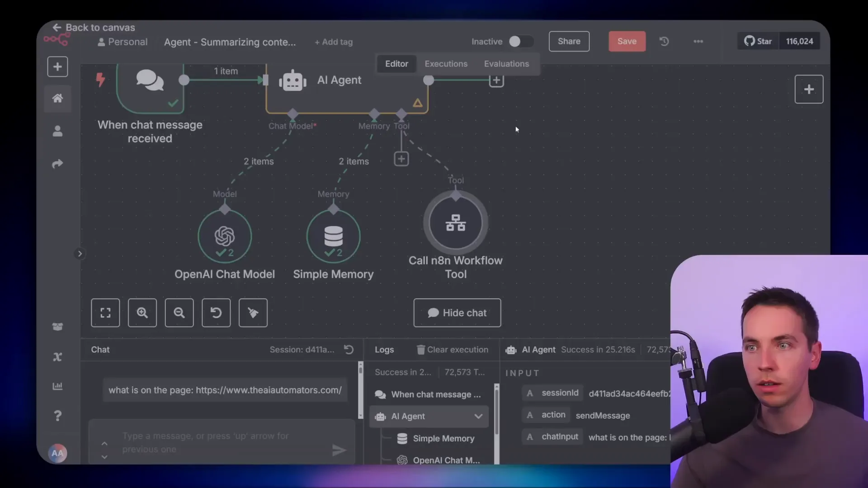Click the Back to canvas arrow link
The width and height of the screenshot is (868, 488).
[94, 28]
